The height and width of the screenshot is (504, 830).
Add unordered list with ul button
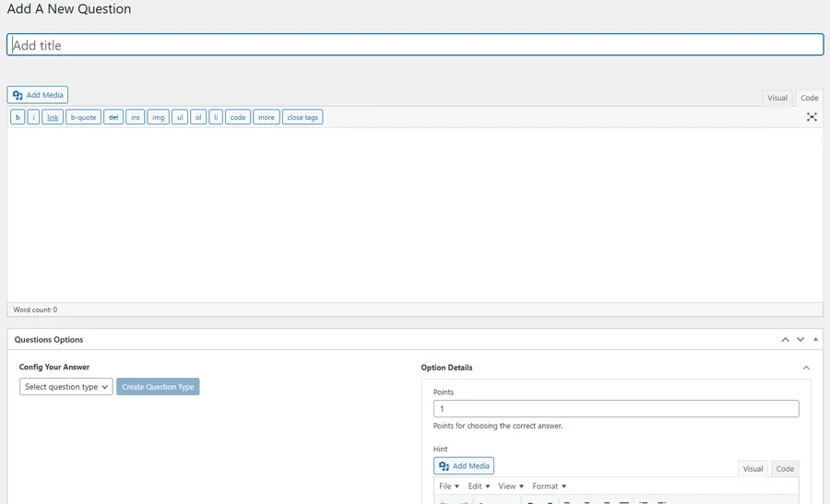point(180,117)
